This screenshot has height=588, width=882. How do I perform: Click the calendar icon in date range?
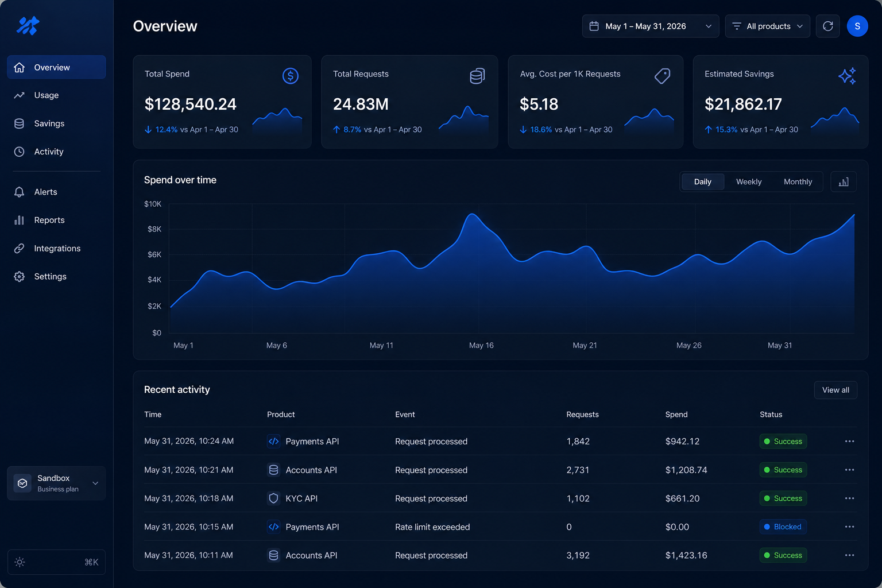point(594,26)
